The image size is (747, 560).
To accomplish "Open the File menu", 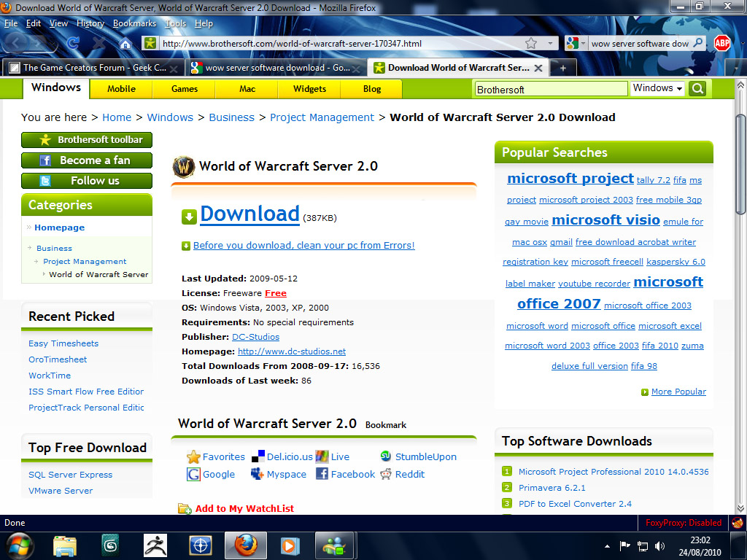I will point(10,23).
